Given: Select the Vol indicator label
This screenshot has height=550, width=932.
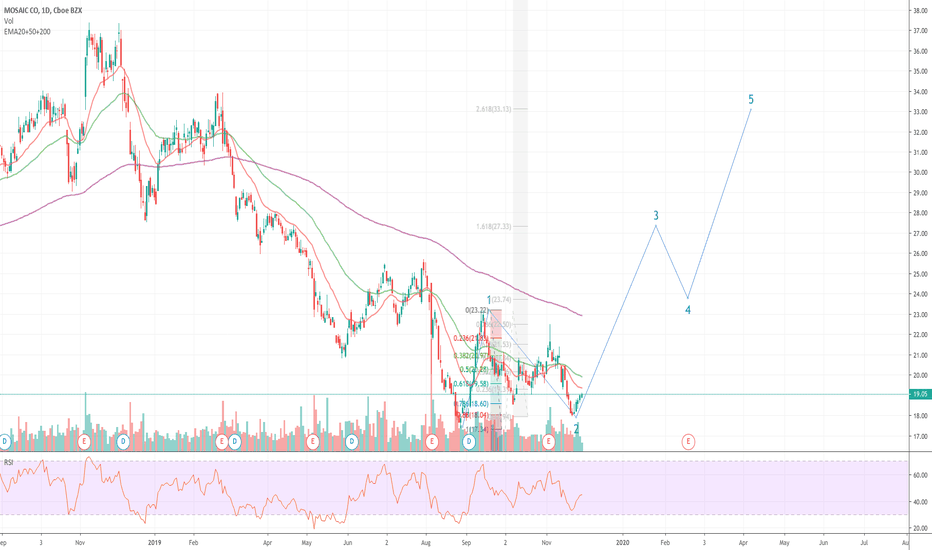Looking at the screenshot, I should pyautogui.click(x=8, y=21).
